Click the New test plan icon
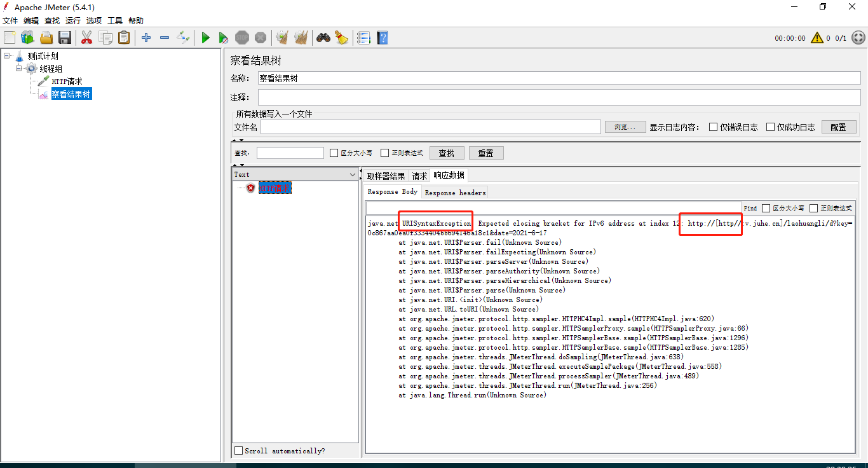 click(x=10, y=38)
